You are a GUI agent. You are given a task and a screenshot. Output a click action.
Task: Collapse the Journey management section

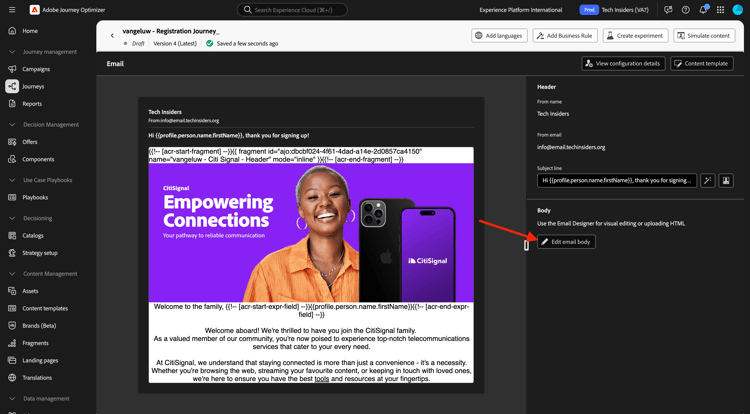click(12, 52)
